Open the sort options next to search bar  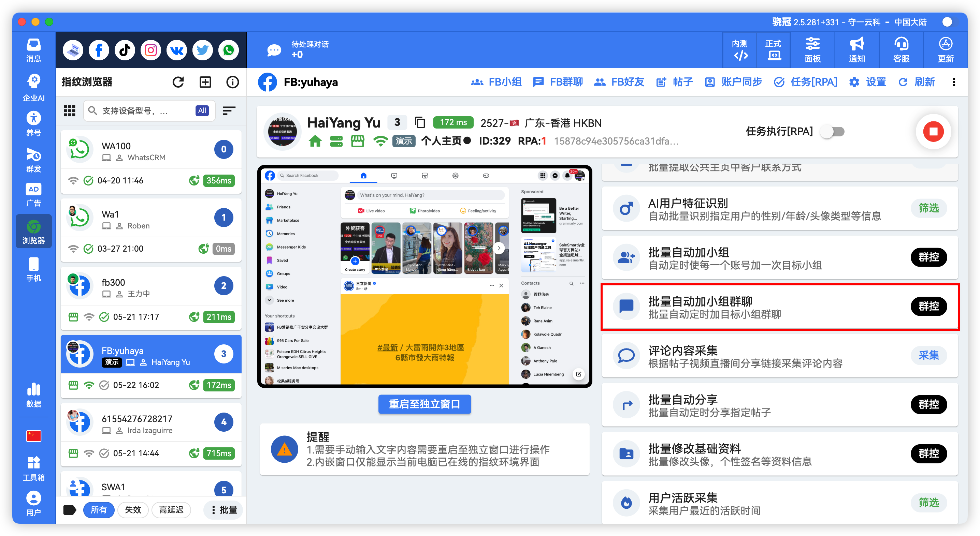pyautogui.click(x=229, y=110)
